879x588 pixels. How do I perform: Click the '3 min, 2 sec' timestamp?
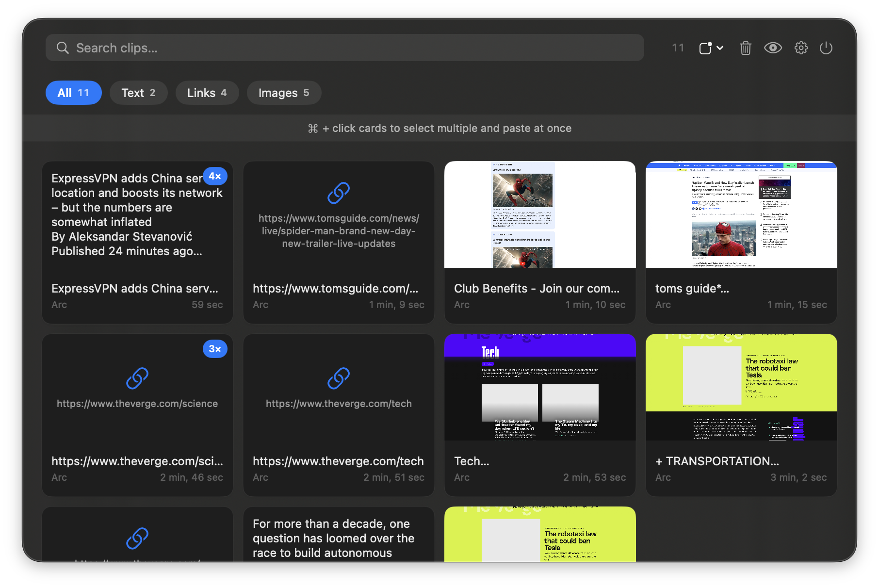pyautogui.click(x=798, y=477)
